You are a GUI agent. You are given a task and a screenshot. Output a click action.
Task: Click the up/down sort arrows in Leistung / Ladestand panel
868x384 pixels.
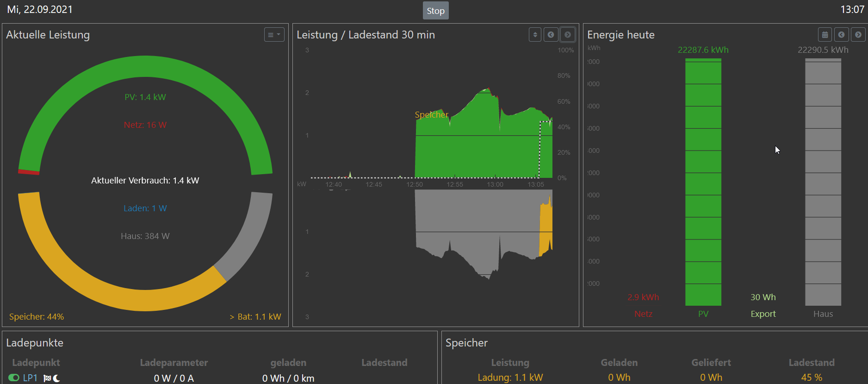(x=535, y=35)
